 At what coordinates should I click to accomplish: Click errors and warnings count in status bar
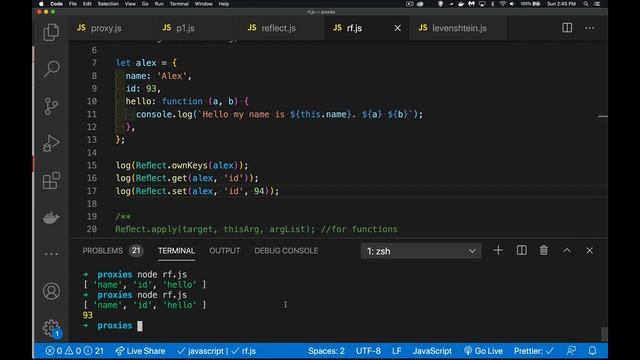click(74, 351)
